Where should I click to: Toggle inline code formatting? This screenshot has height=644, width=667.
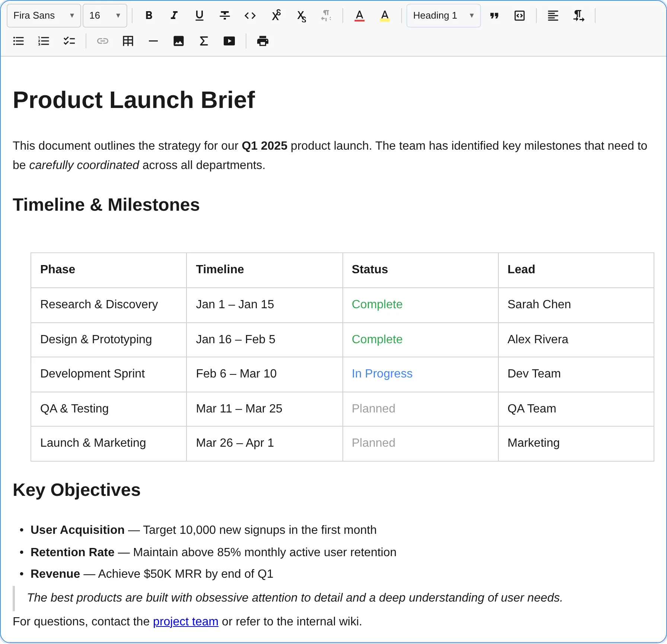(250, 16)
